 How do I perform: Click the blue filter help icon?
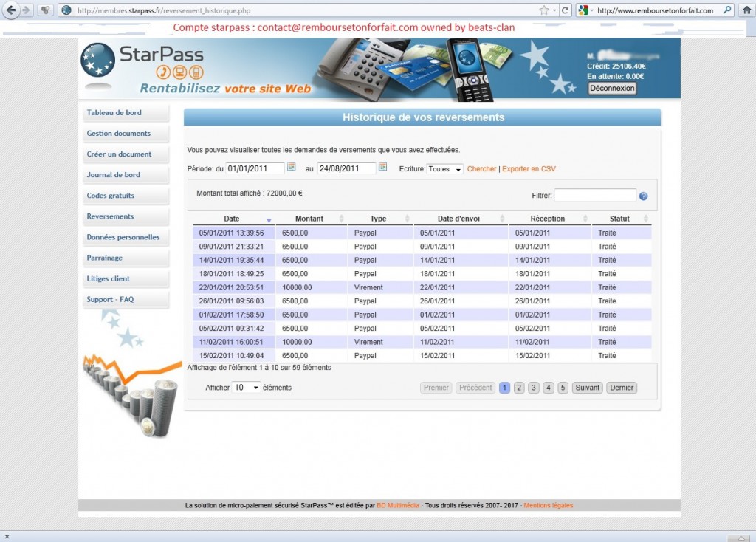click(643, 196)
